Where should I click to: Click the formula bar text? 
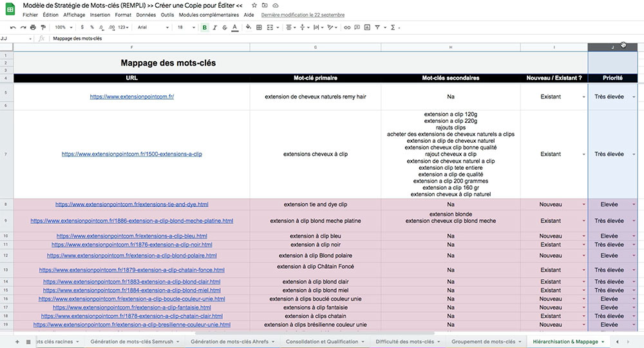77,39
